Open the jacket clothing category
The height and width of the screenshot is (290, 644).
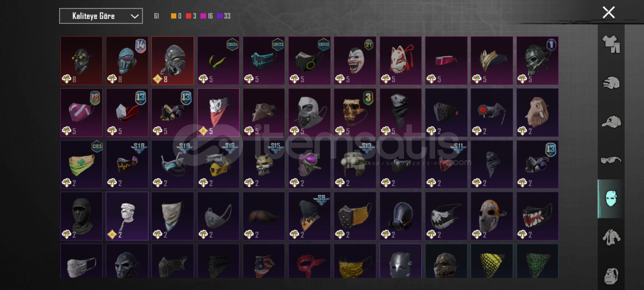(611, 237)
